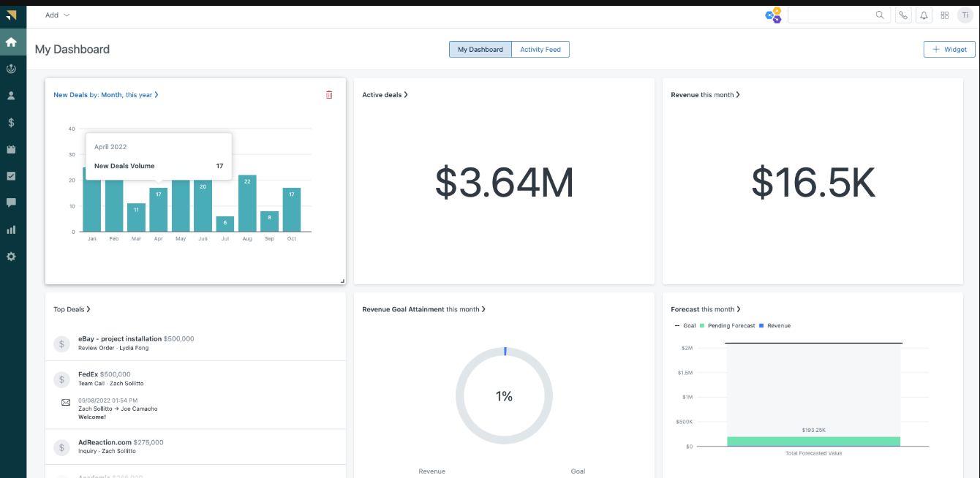The image size is (980, 478).
Task: Open the Settings gear in sidebar
Action: point(11,257)
